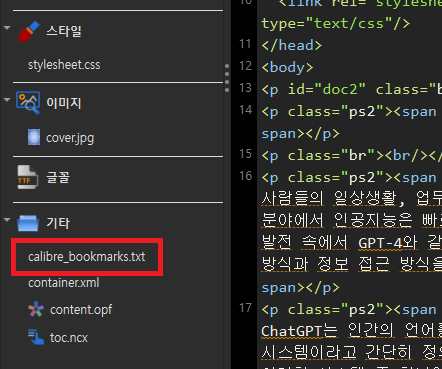Click the content.opf colorful star icon
The image size is (442, 369).
click(36, 309)
